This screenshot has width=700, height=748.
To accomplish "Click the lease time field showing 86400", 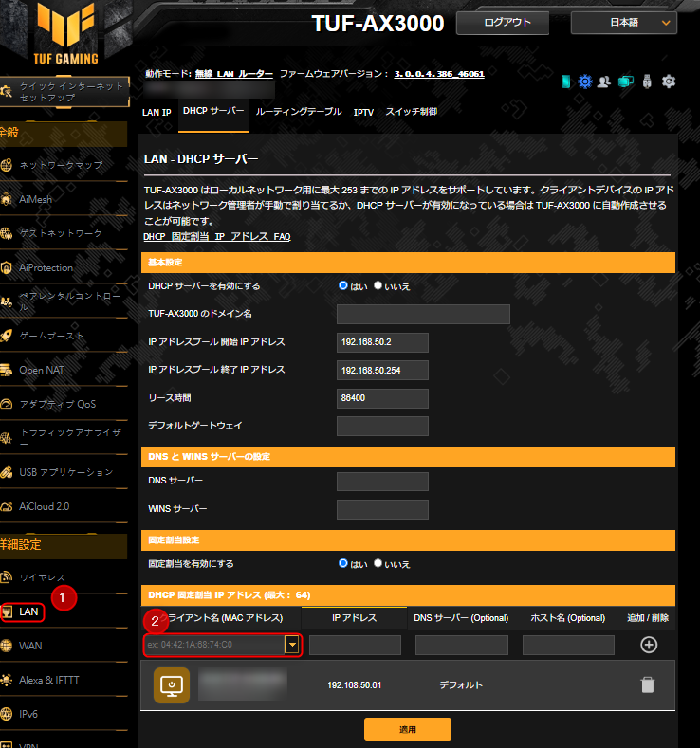I will click(382, 398).
